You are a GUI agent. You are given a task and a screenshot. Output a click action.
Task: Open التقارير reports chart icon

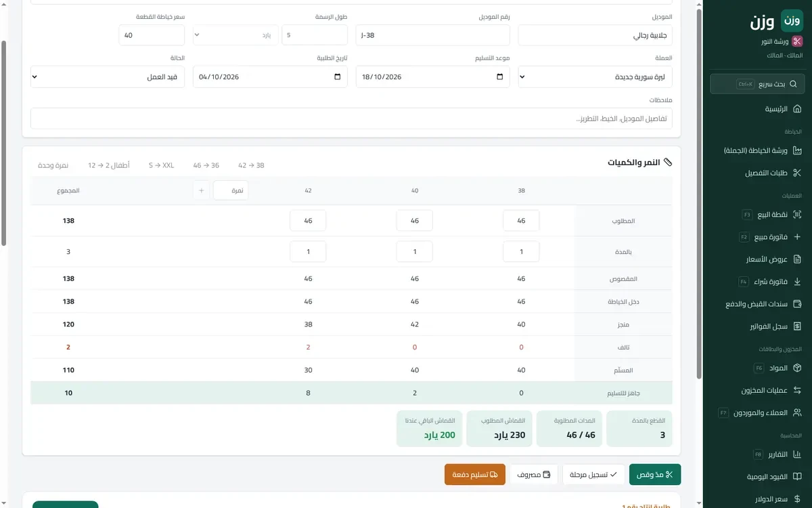tap(797, 454)
